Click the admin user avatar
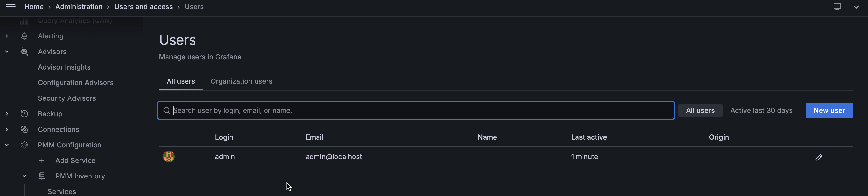This screenshot has height=196, width=868. 168,157
